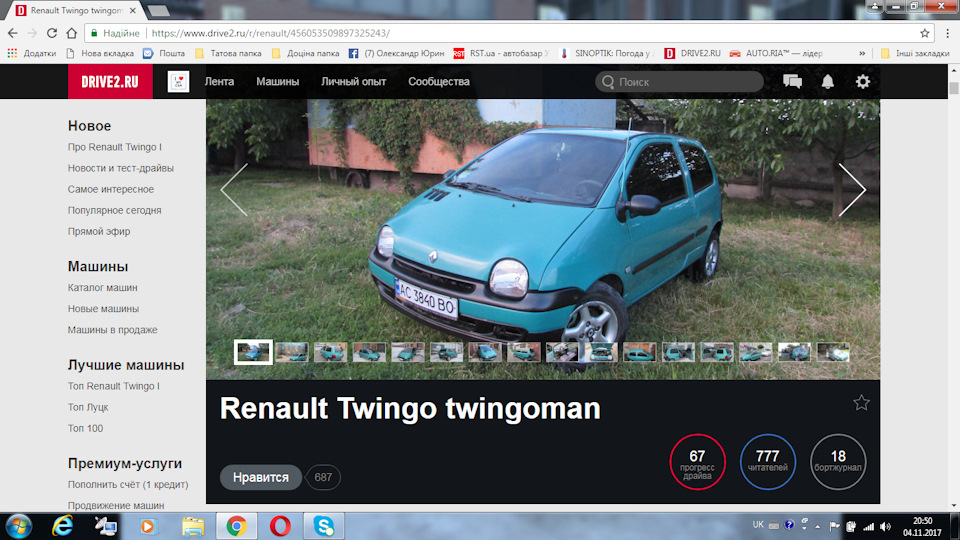This screenshot has width=960, height=540.
Task: Open the settings gear icon
Action: tap(863, 81)
